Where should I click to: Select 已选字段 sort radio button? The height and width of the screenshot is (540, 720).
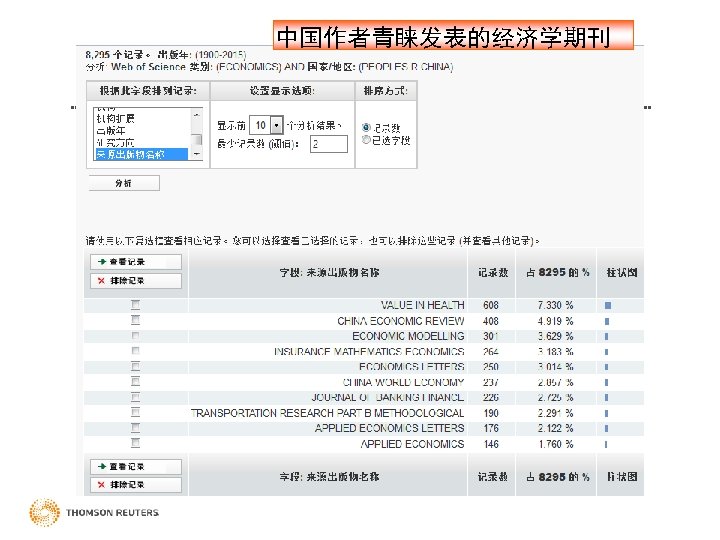tap(366, 140)
